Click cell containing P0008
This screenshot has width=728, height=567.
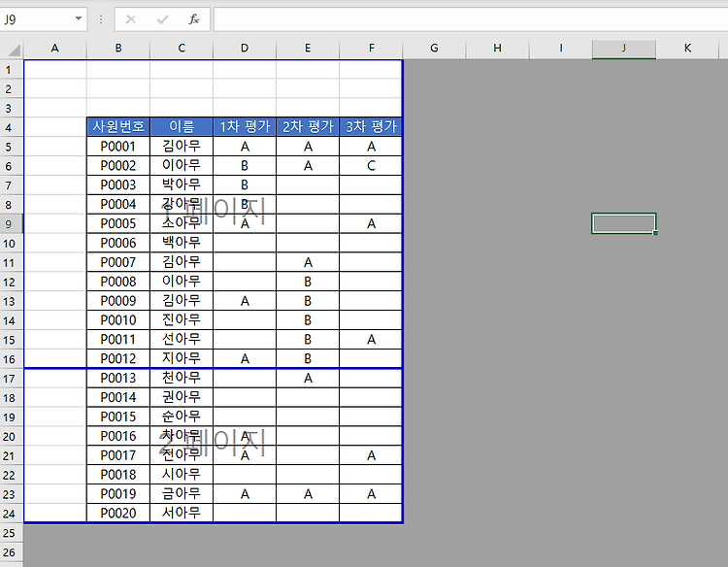[x=118, y=282]
